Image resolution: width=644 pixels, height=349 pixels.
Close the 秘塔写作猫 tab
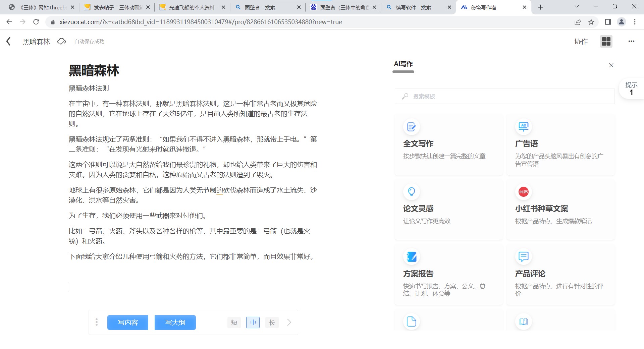click(x=525, y=7)
